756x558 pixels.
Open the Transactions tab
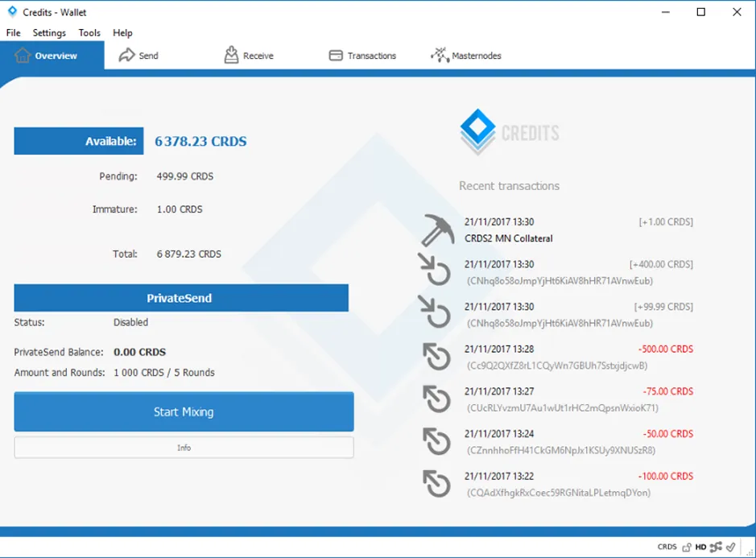362,56
